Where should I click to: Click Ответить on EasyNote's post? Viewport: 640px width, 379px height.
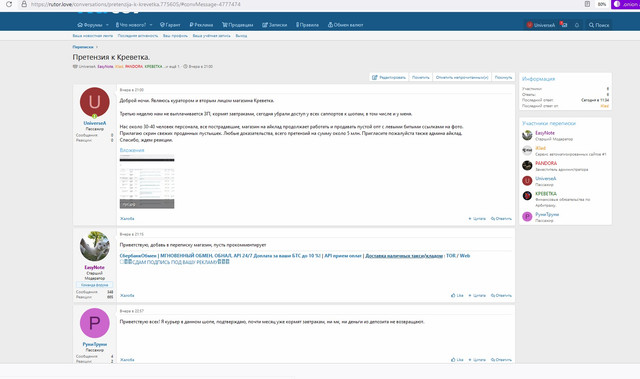tap(501, 295)
